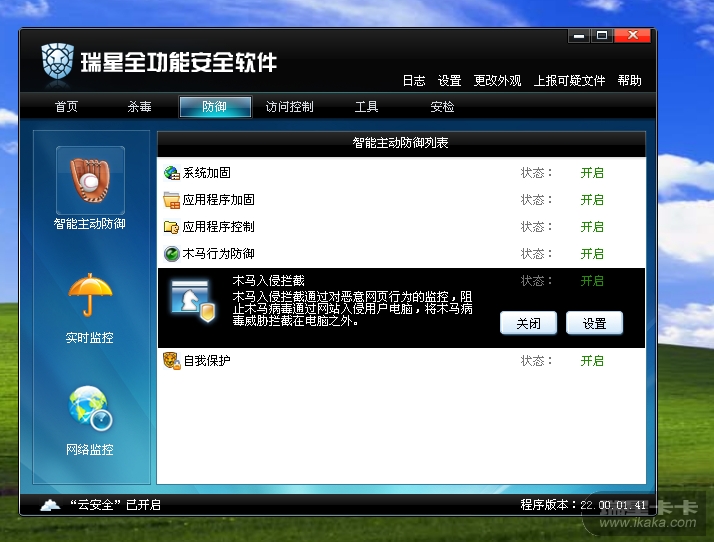
Task: Select the 自我保护 row label
Action: coord(207,361)
